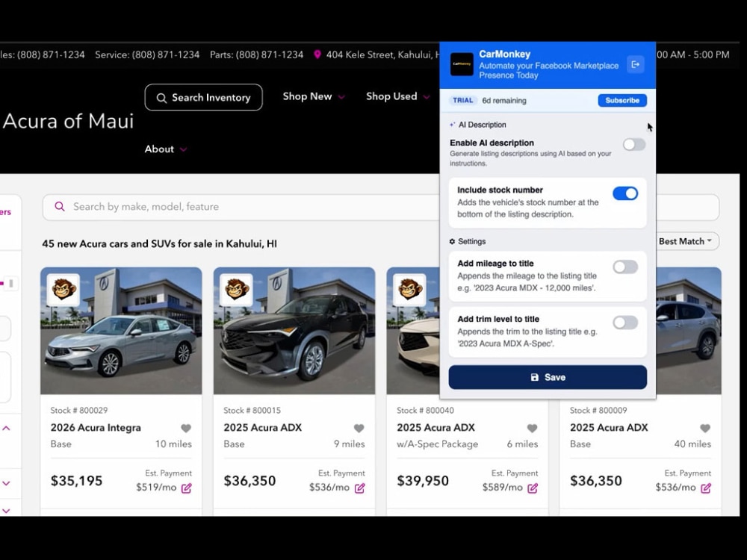Expand the About menu
The image size is (747, 560).
[165, 149]
